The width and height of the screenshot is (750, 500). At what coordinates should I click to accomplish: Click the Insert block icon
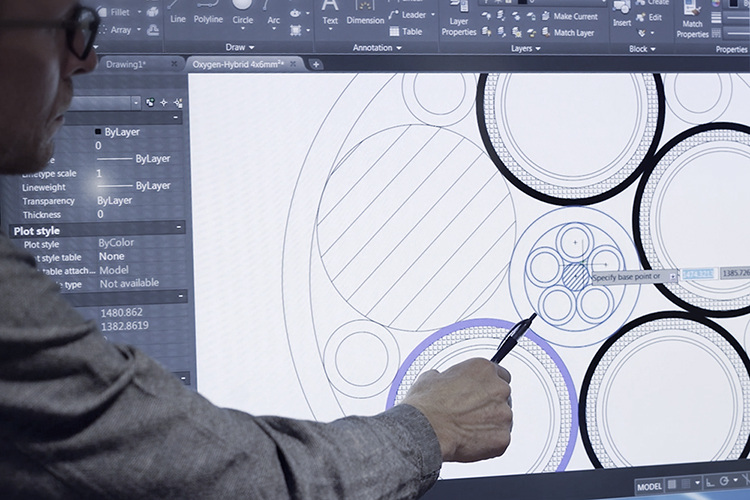[622, 16]
